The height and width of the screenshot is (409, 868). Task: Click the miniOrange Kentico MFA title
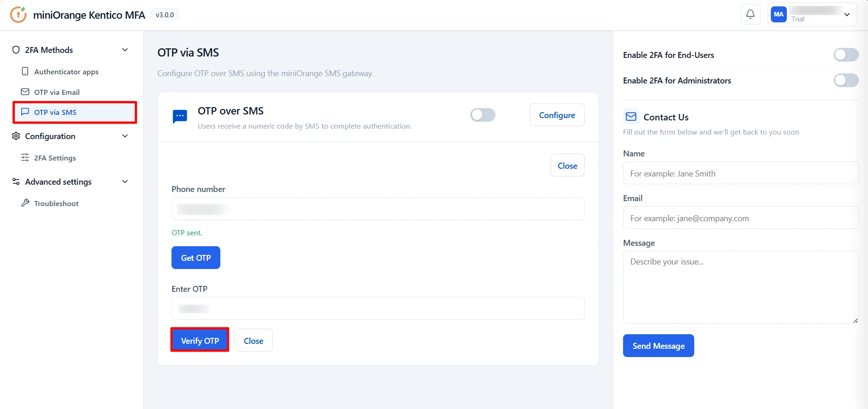click(x=89, y=15)
